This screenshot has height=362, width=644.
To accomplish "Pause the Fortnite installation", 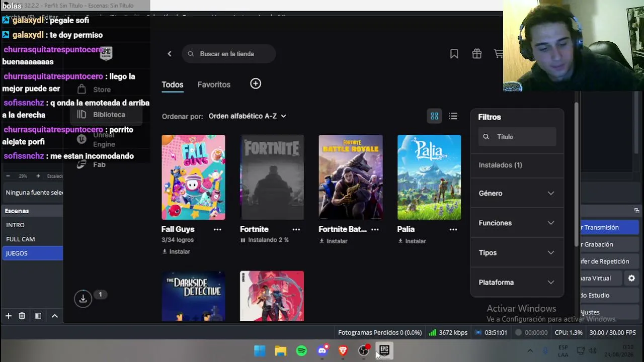I will [x=243, y=240].
